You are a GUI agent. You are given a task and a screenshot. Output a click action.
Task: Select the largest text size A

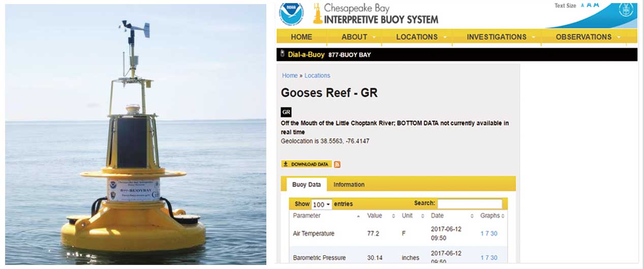[x=596, y=5]
